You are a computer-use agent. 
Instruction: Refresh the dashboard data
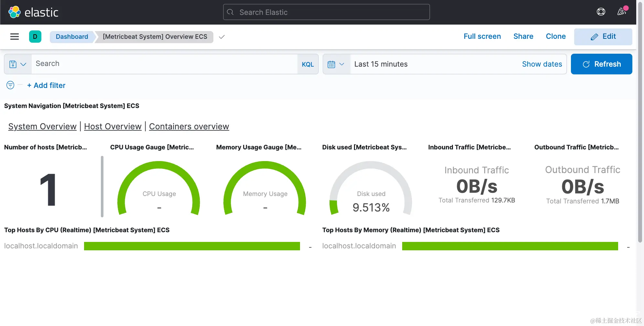(x=601, y=64)
